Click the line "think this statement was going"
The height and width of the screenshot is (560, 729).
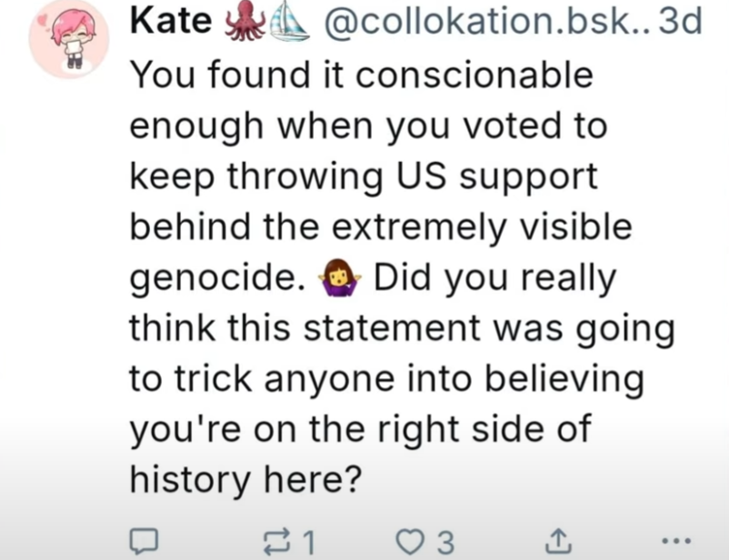coord(402,328)
